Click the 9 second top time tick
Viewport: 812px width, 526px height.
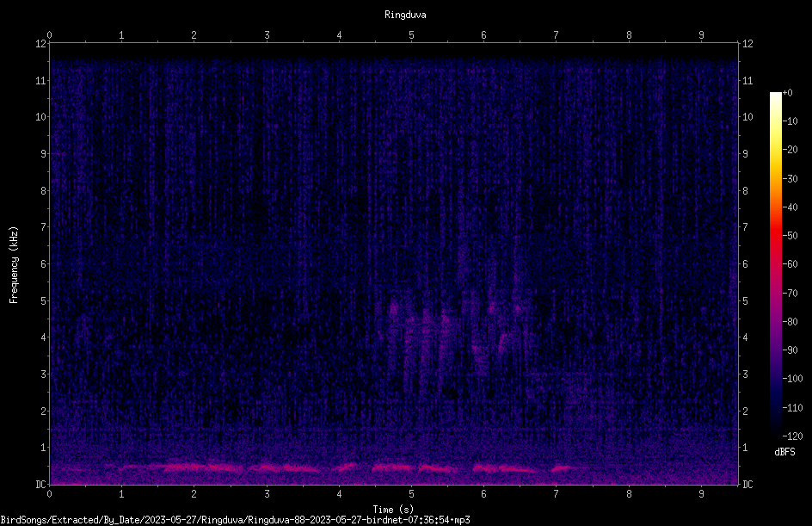coord(701,34)
